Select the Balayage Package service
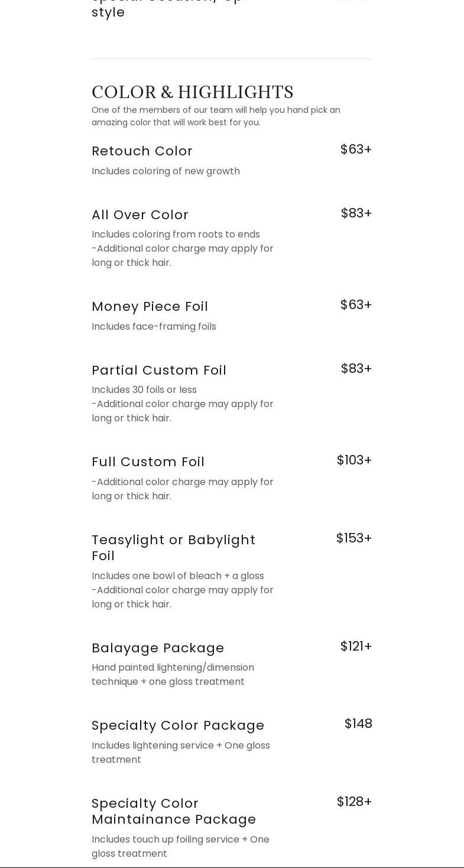The width and height of the screenshot is (464, 868). [x=158, y=648]
